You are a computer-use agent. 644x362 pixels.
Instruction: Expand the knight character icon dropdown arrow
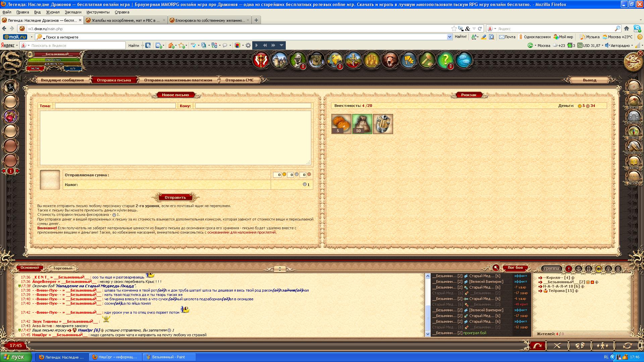(303, 67)
